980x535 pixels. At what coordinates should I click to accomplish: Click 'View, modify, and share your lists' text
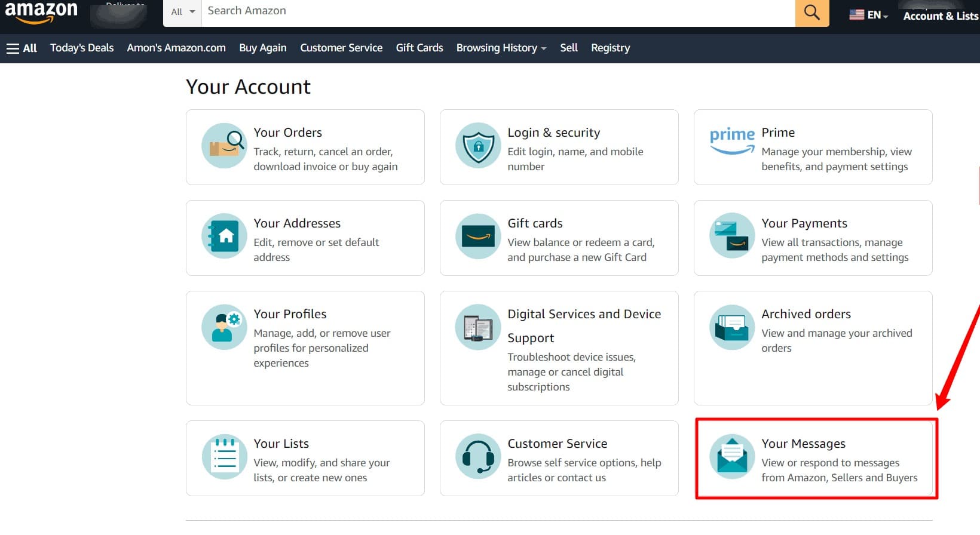pyautogui.click(x=321, y=471)
